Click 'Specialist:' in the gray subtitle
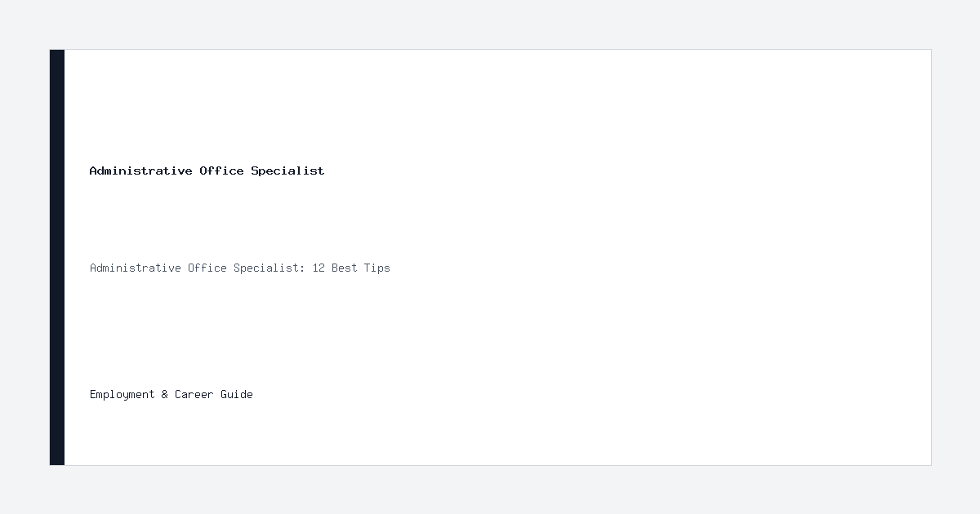Screen dimensions: 980x514 pyautogui.click(x=269, y=268)
